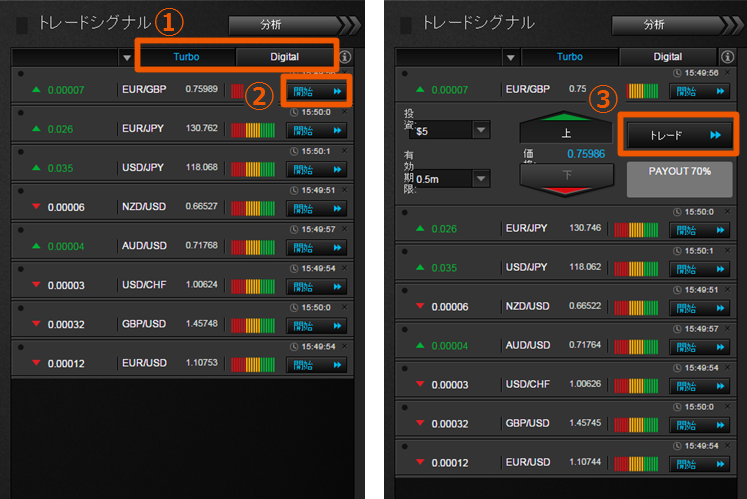The image size is (747, 499).
Task: Click the USD/JPY pair name in left panel
Action: pyautogui.click(x=143, y=168)
